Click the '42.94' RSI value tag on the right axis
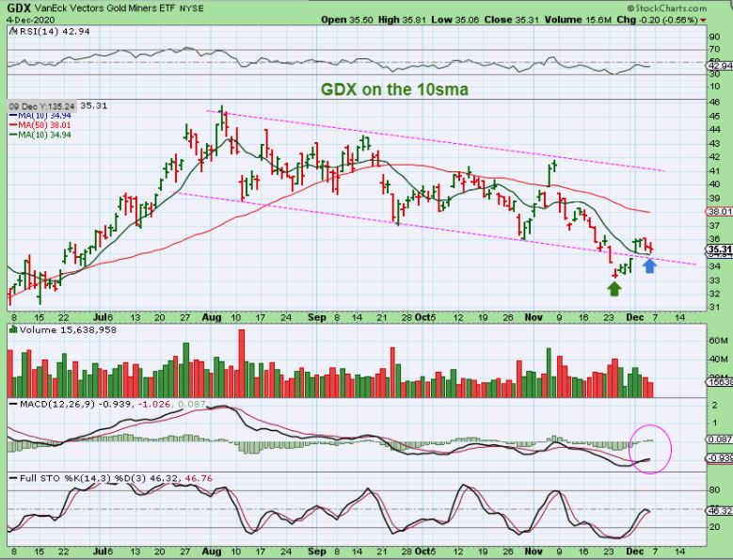 pos(720,66)
